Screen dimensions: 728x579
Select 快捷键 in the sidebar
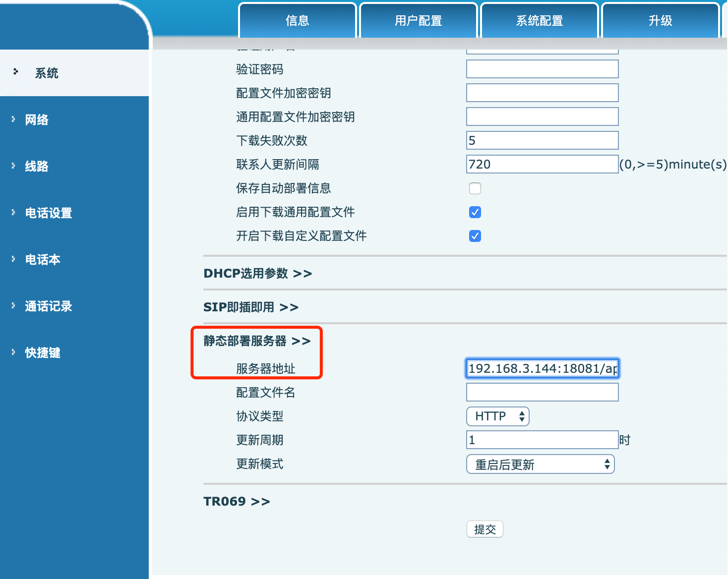[43, 353]
